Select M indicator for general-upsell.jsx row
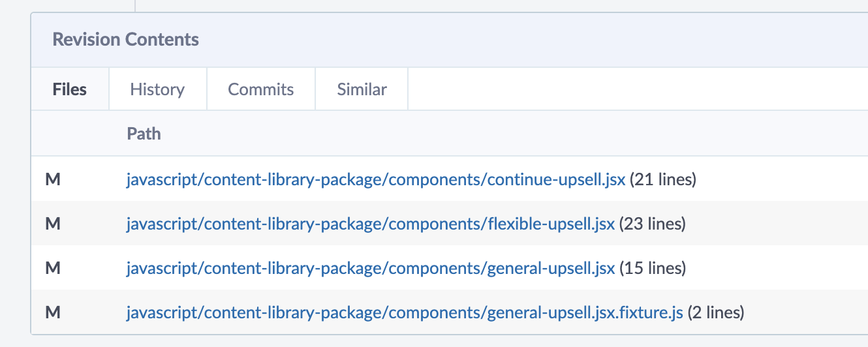The width and height of the screenshot is (868, 347). point(53,268)
